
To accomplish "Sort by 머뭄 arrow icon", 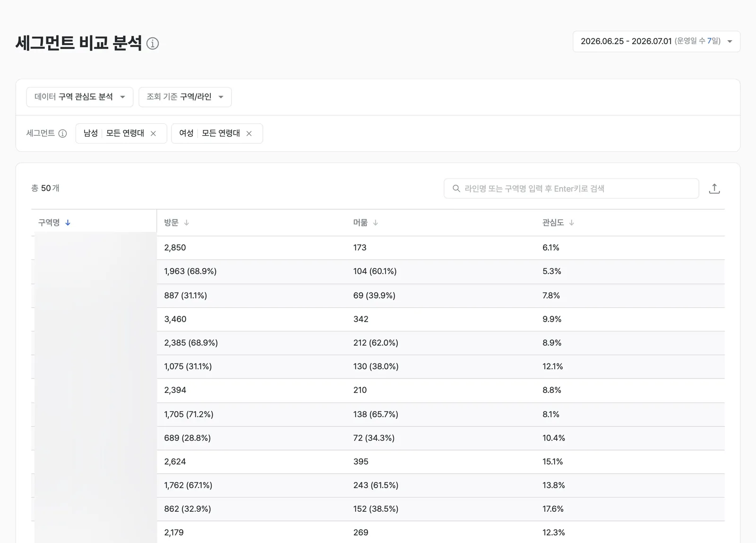I will 376,223.
